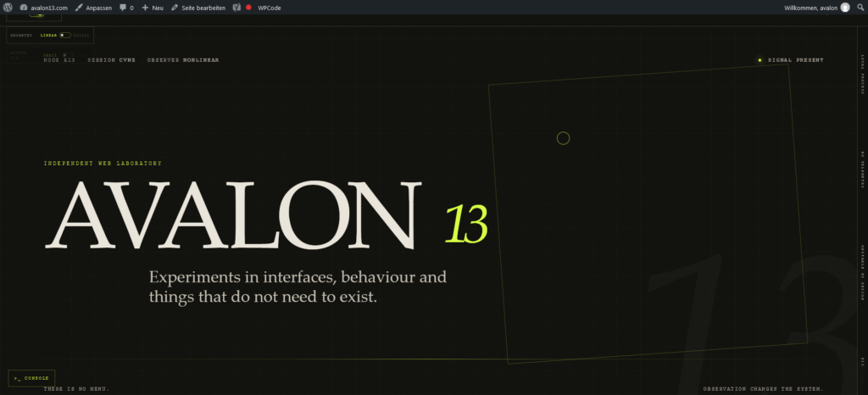Click OBSERVER NONLINEAR text
The width and height of the screenshot is (868, 395).
click(x=183, y=59)
